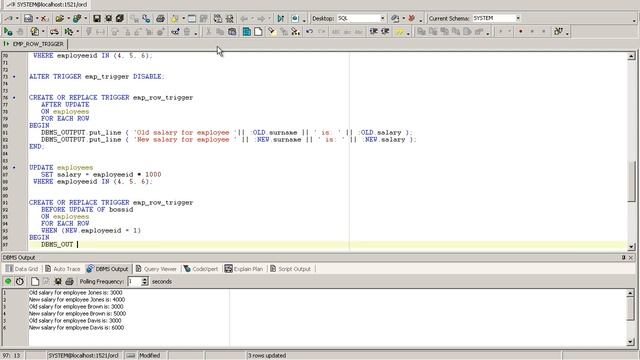Image resolution: width=640 pixels, height=360 pixels.
Task: Click the clear output blank page icon
Action: click(35, 281)
